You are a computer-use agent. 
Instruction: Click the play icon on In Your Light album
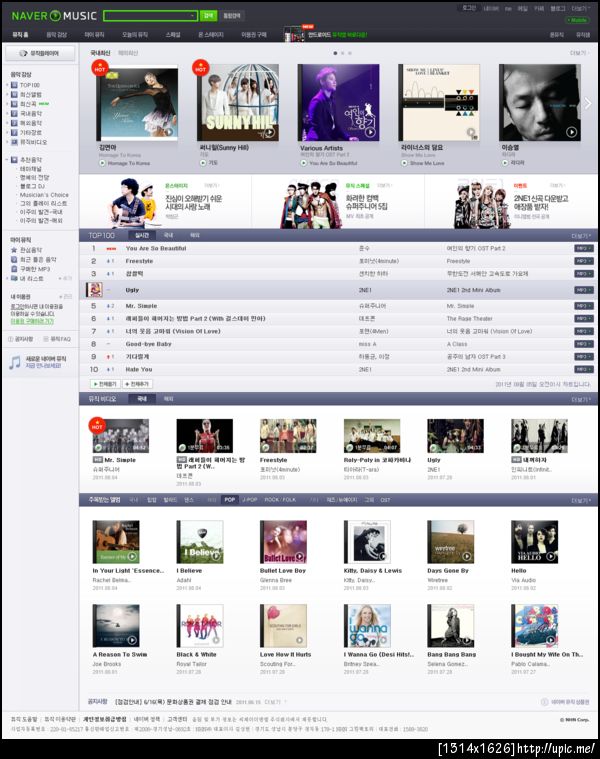(132, 557)
